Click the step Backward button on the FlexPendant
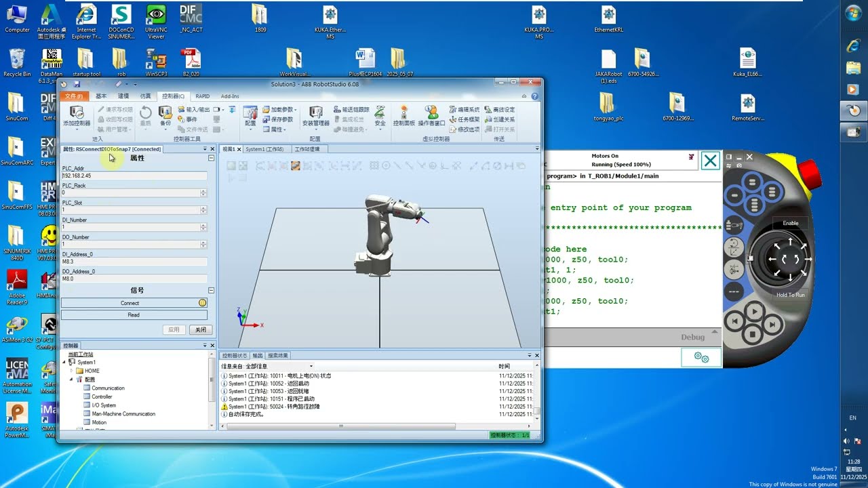Viewport: 868px width, 488px height. 734,321
